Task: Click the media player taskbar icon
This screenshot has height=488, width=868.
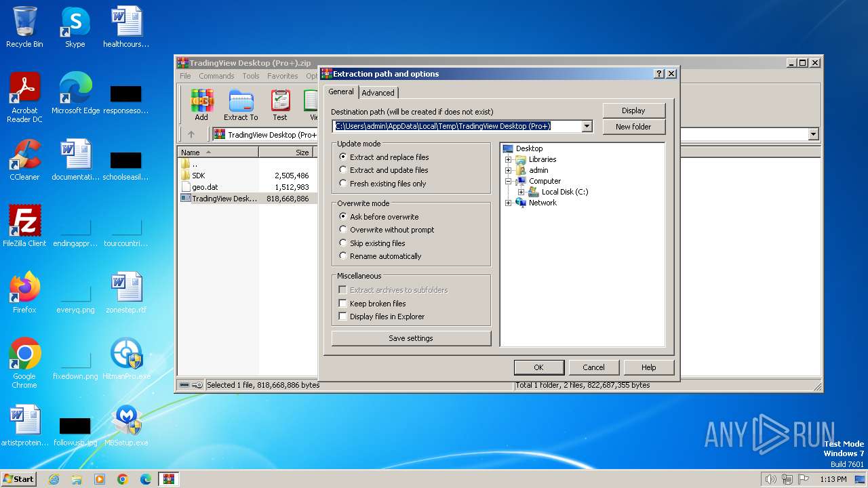Action: tap(100, 479)
